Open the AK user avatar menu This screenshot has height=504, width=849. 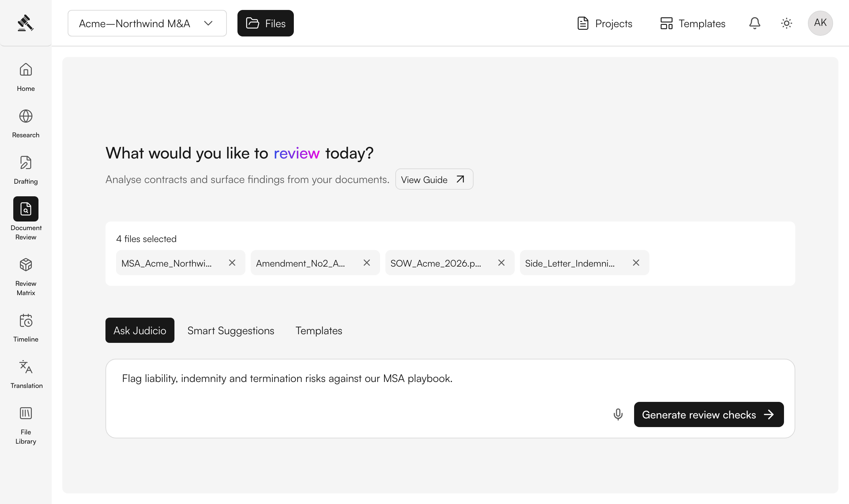click(x=820, y=23)
